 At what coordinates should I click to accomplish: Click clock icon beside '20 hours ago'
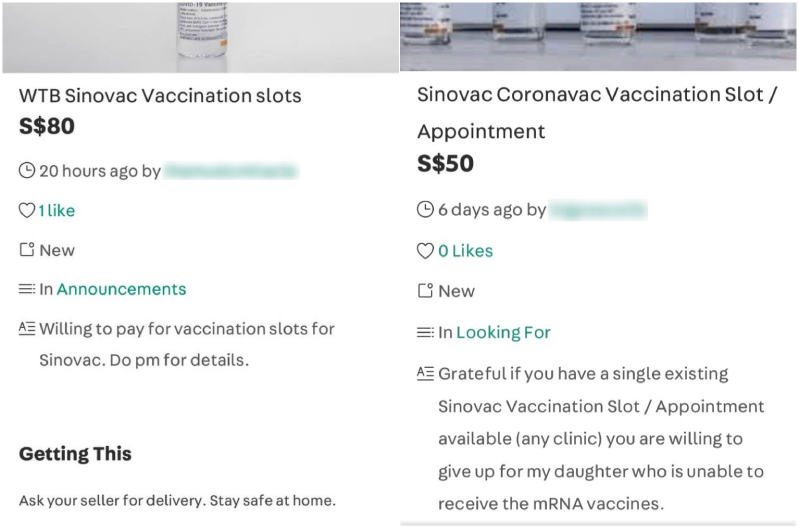click(27, 171)
